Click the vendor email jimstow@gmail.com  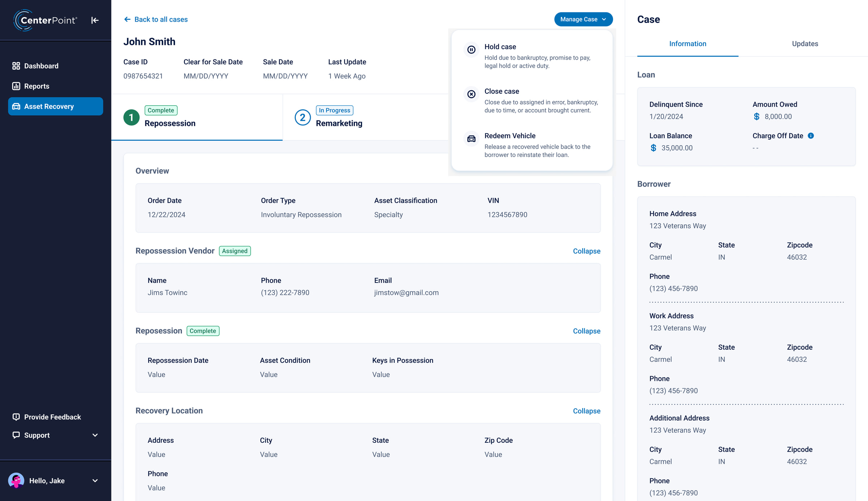[x=407, y=293]
